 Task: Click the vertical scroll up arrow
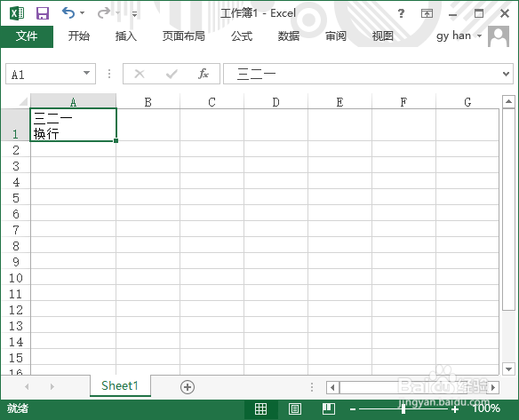coord(508,101)
